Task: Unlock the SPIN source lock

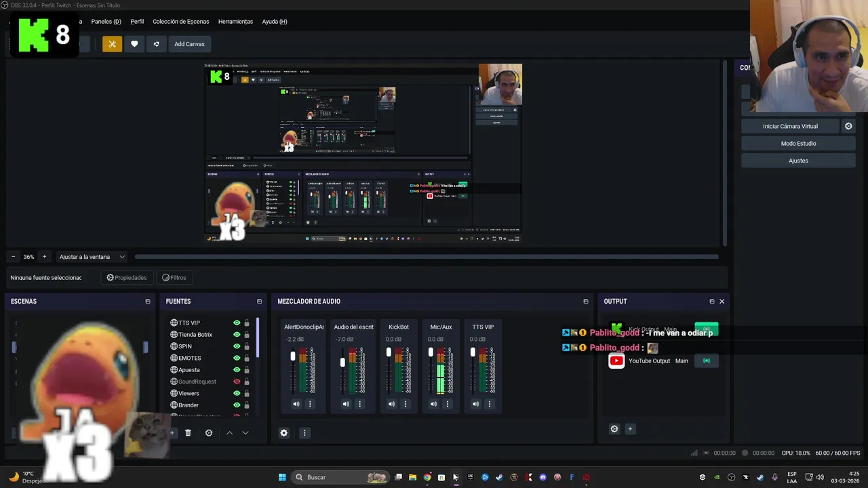Action: (x=247, y=346)
